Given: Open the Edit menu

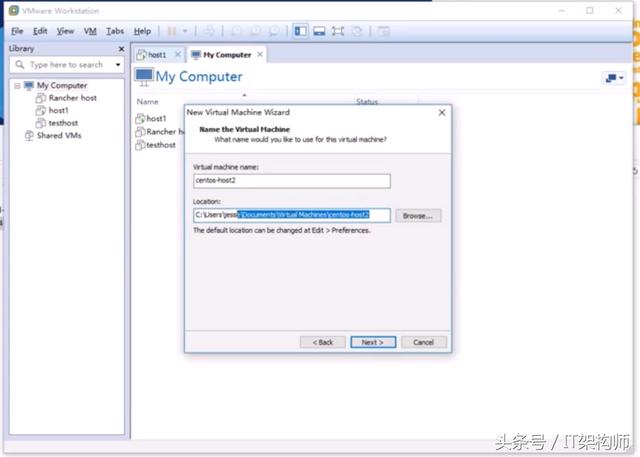Looking at the screenshot, I should [40, 31].
